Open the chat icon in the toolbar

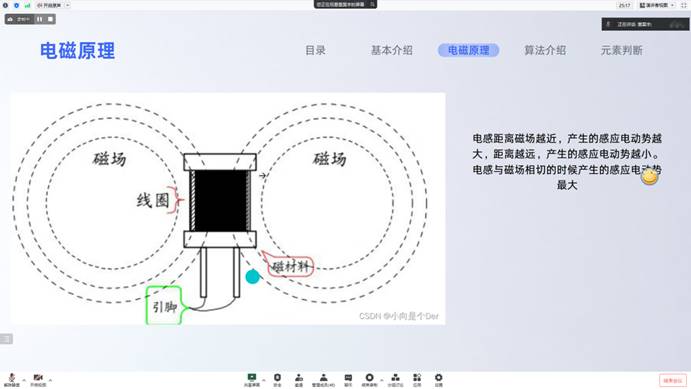click(348, 380)
